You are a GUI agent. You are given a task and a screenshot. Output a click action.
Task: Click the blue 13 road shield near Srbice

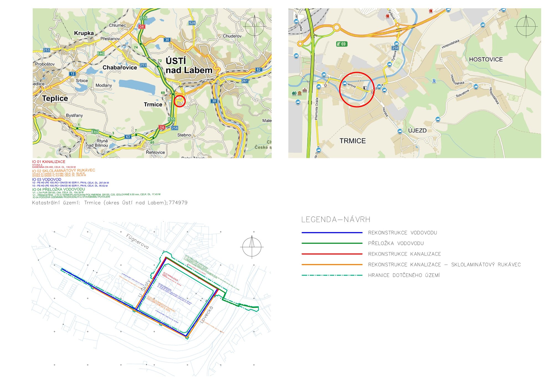click(x=72, y=74)
